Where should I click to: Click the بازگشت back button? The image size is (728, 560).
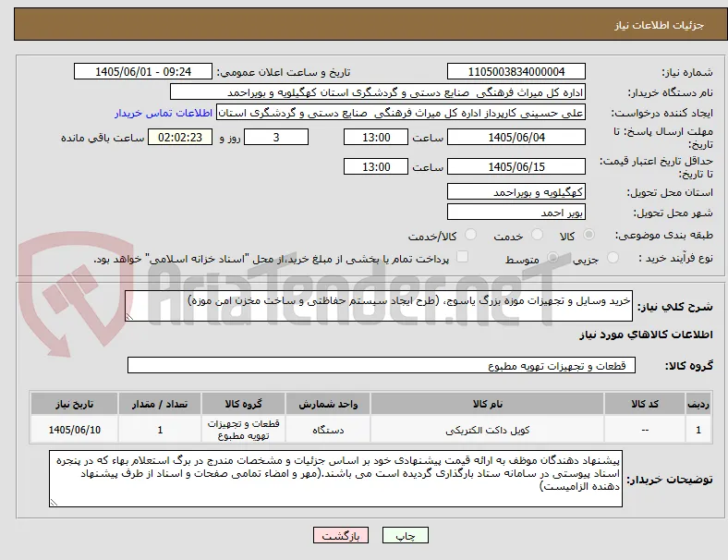[x=341, y=535]
